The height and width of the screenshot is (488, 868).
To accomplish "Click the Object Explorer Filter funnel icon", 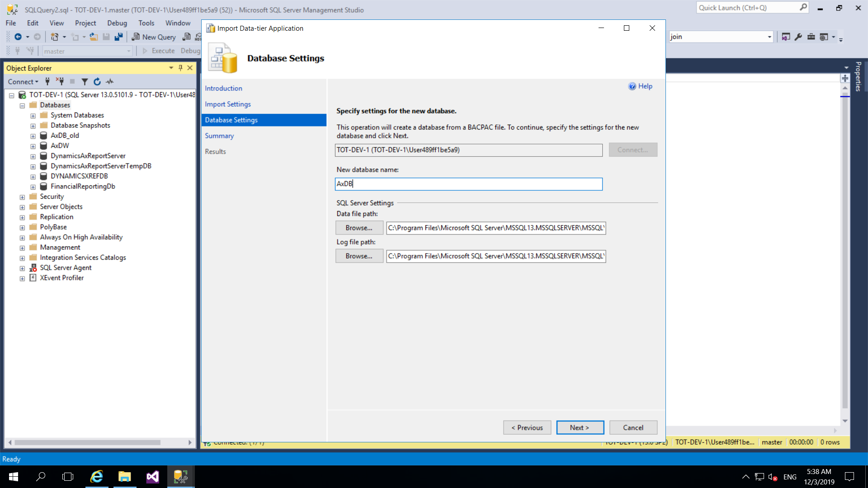I will pos(85,82).
